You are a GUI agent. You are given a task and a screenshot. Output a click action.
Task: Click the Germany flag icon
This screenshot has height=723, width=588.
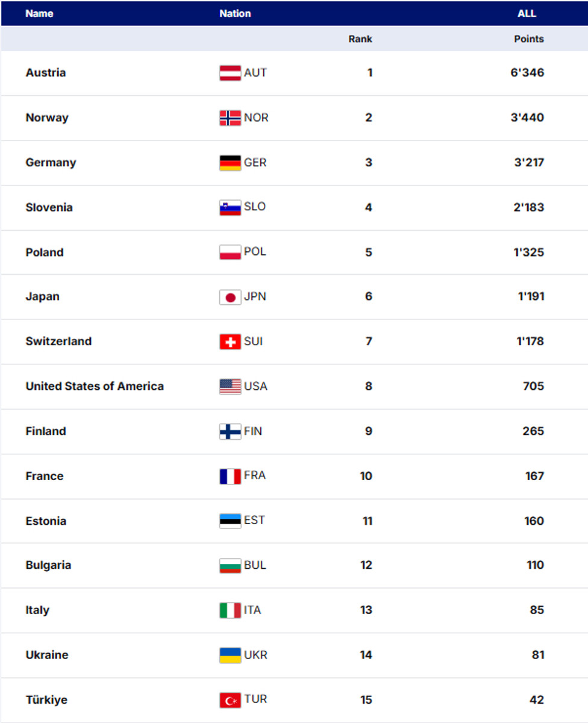pyautogui.click(x=230, y=163)
